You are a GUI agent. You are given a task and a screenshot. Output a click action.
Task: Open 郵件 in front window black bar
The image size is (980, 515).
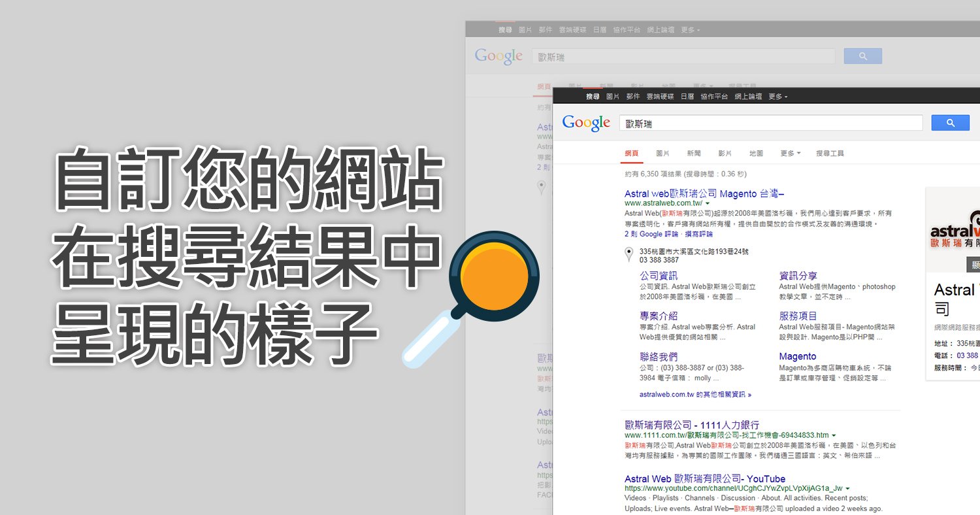tap(633, 97)
